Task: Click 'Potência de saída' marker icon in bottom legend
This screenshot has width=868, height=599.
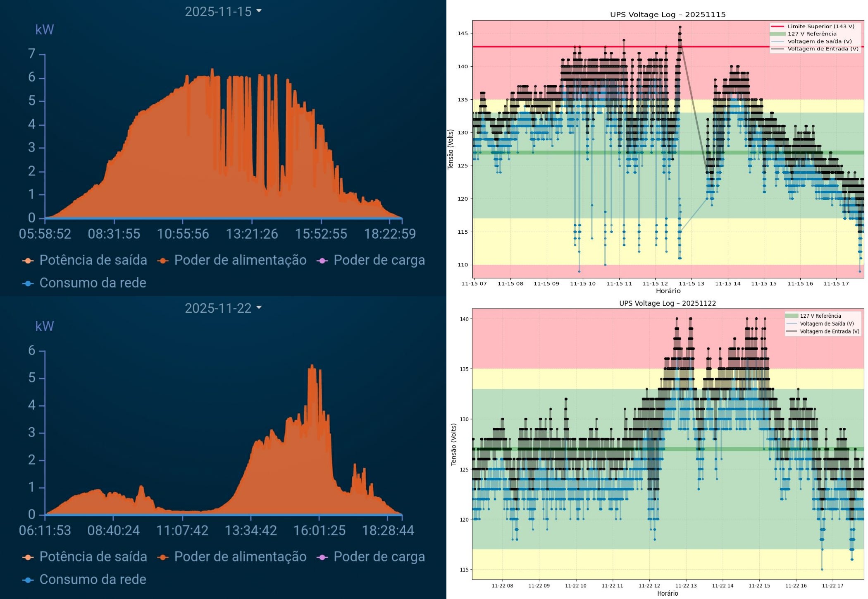Action: point(28,557)
